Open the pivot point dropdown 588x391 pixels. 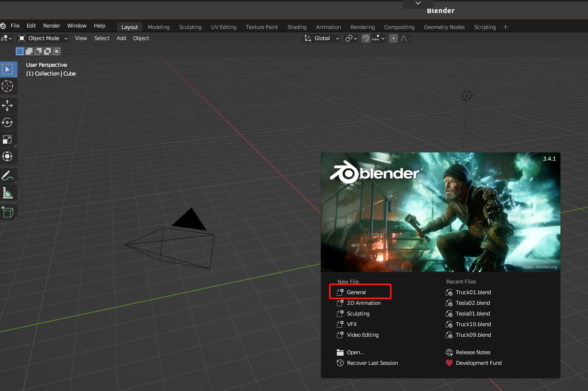351,38
